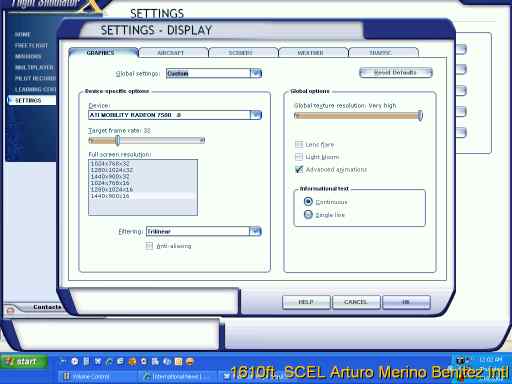
Task: Cancel the display settings dialog
Action: (x=356, y=302)
